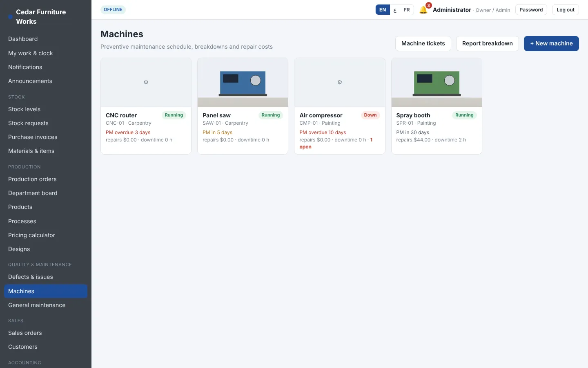Open Machine tickets
Viewport: 588px width, 368px height.
423,43
